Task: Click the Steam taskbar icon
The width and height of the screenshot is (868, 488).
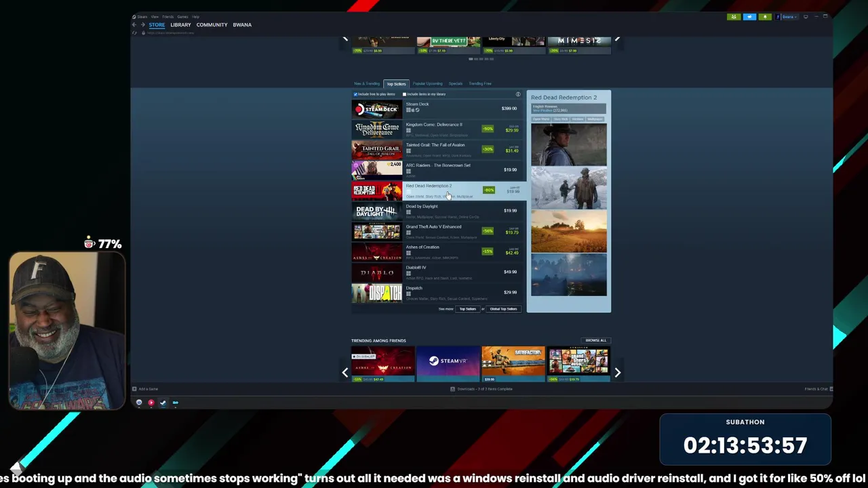Action: click(x=163, y=403)
